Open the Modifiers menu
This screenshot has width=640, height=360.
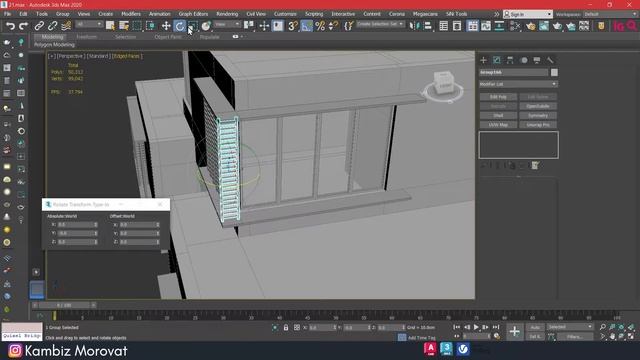point(131,14)
